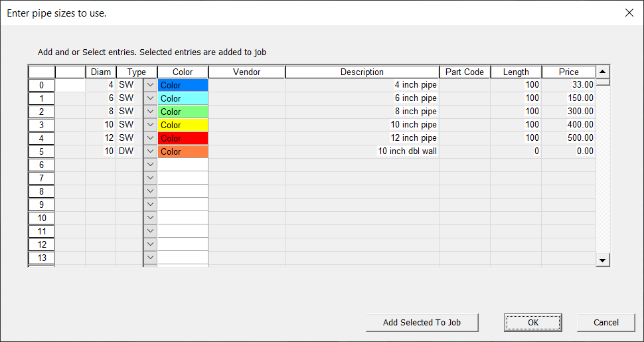Close the dialog with the X button
The image size is (644, 342).
629,13
